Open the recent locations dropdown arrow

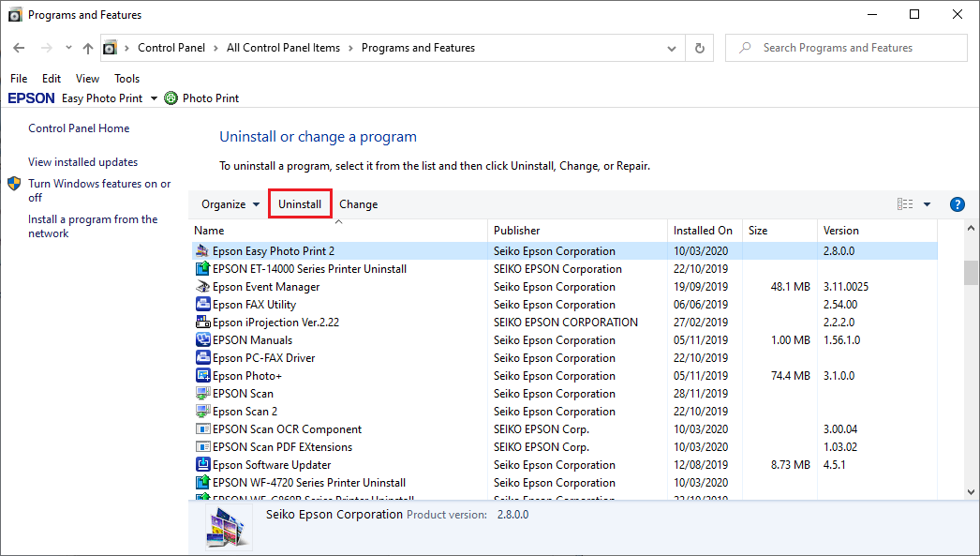tap(68, 48)
